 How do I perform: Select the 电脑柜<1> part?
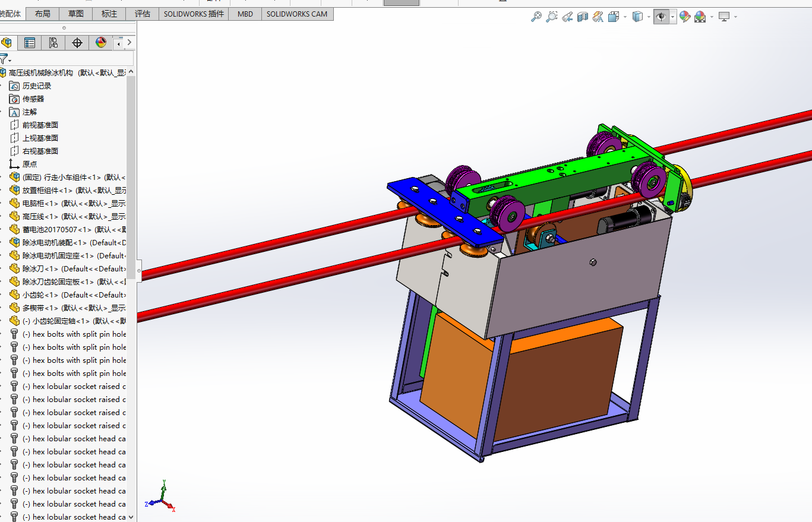[68, 203]
